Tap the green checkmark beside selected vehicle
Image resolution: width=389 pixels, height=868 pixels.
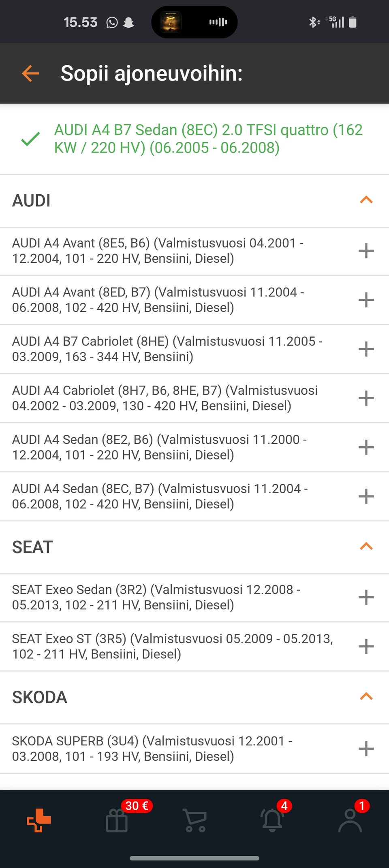pyautogui.click(x=30, y=139)
